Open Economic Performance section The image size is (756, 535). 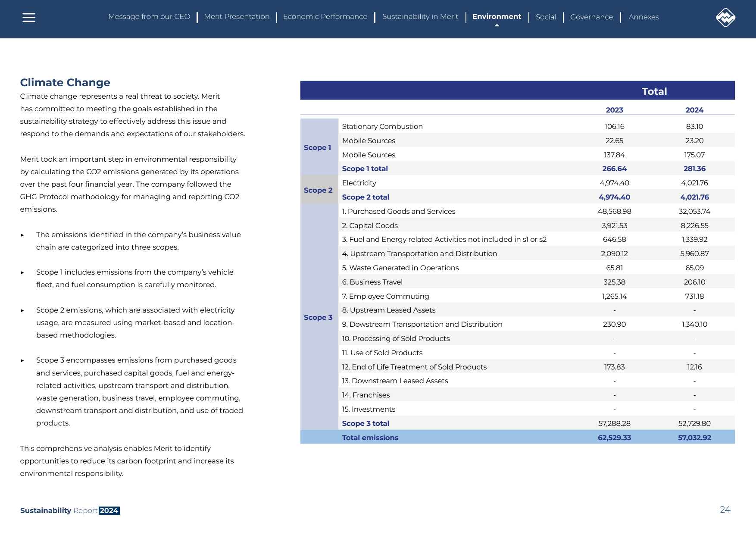(x=325, y=17)
